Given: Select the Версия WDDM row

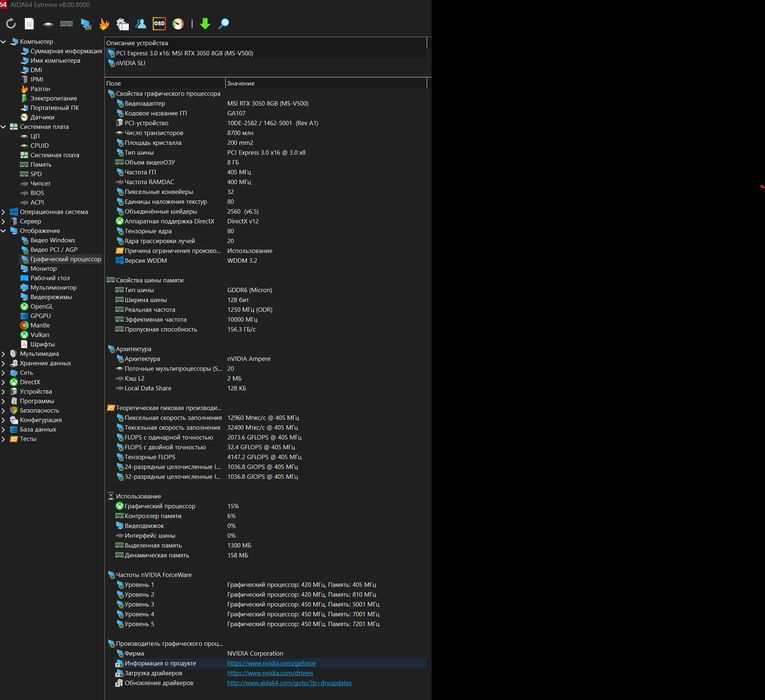Looking at the screenshot, I should (265, 260).
